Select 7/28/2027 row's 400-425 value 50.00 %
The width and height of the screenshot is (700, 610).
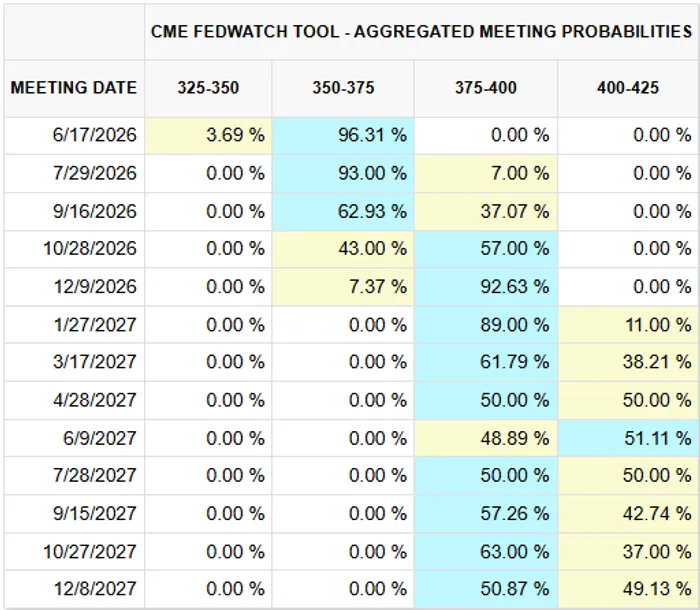pos(629,476)
